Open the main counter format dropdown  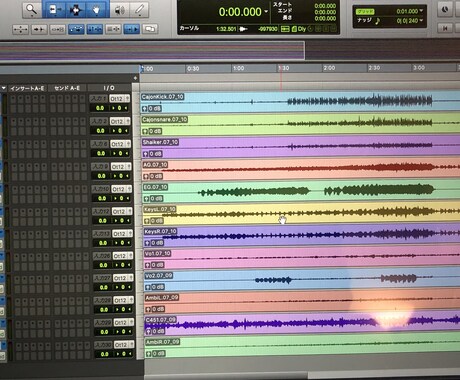click(266, 12)
